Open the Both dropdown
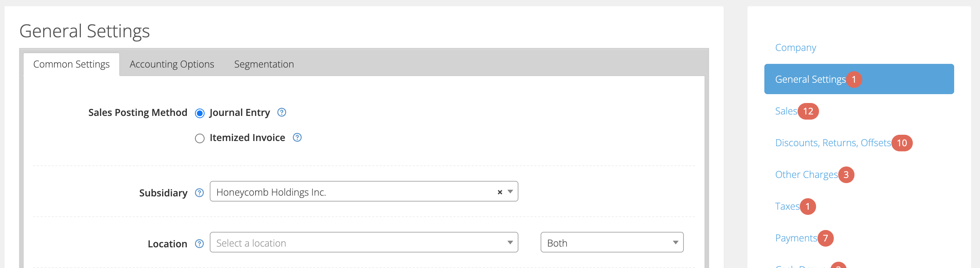Image resolution: width=980 pixels, height=268 pixels. tap(612, 243)
